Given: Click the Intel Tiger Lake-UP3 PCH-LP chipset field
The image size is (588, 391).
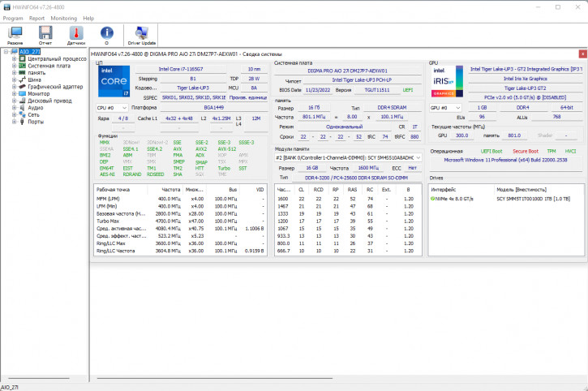Looking at the screenshot, I should point(362,80).
